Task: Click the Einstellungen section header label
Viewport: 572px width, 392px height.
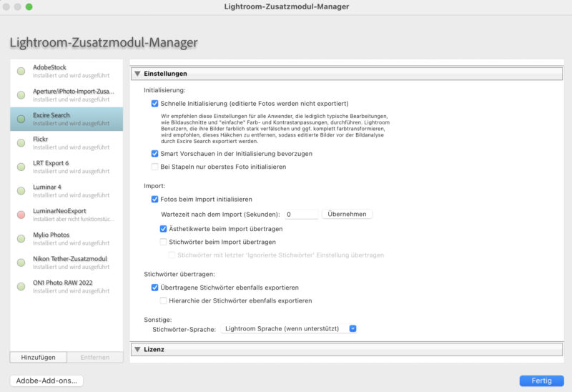Action: click(x=165, y=74)
